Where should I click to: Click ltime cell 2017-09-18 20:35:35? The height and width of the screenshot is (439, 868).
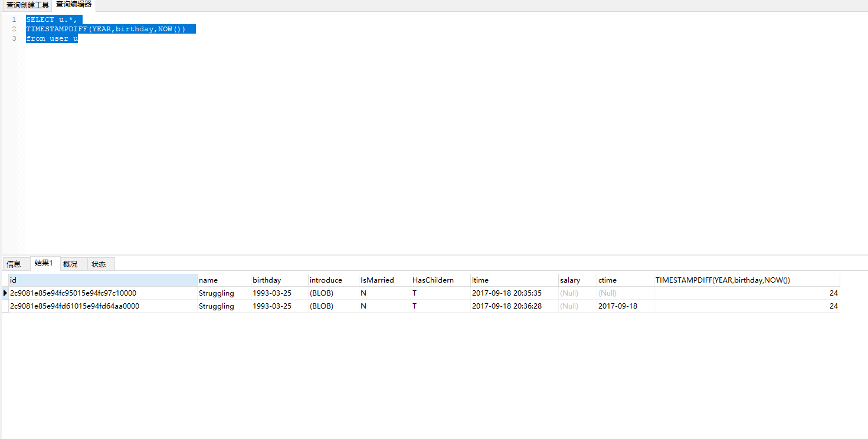[x=515, y=293]
